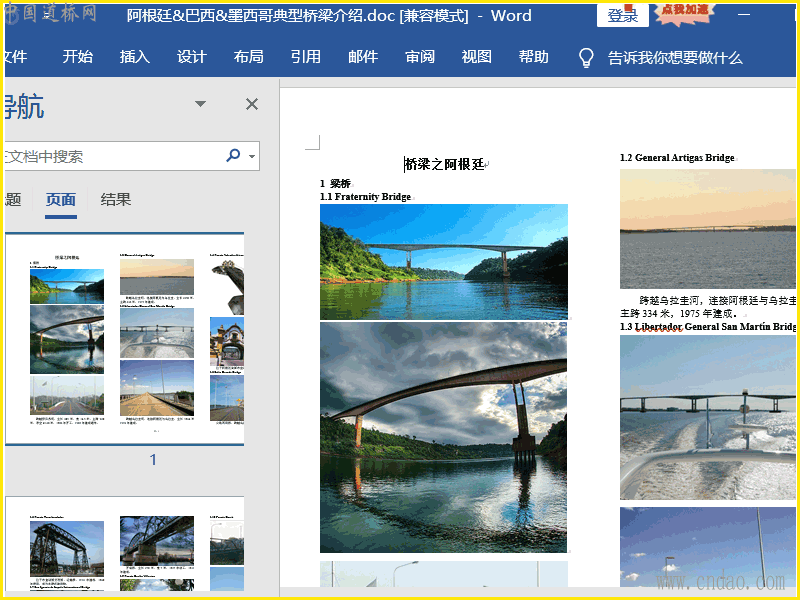Expand the search options dropdown arrow
This screenshot has height=600, width=800.
(x=252, y=156)
